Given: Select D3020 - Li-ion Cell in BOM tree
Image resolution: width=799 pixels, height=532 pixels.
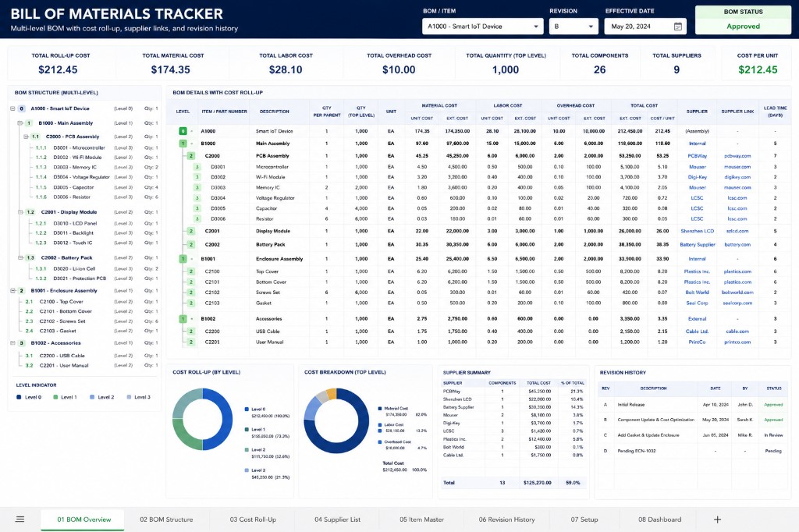Looking at the screenshot, I should (74, 268).
